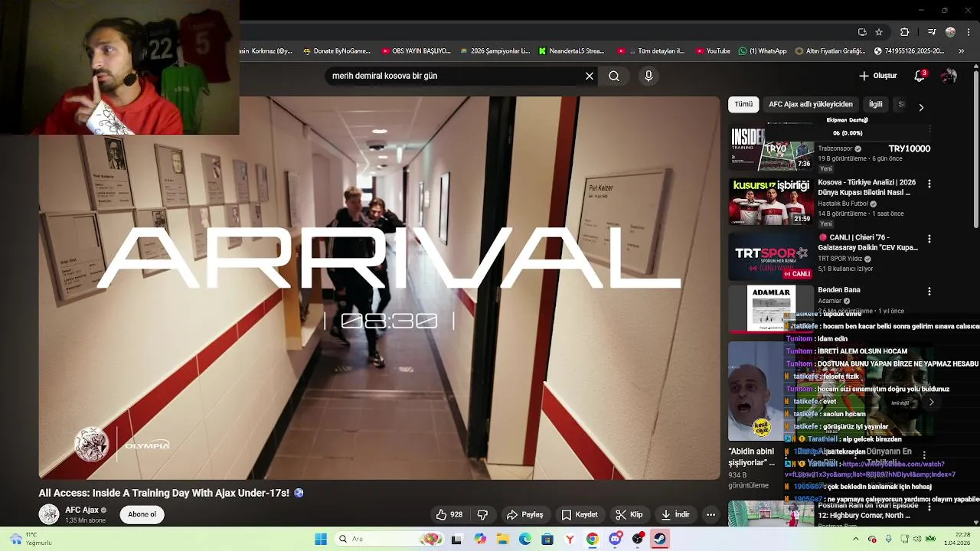Viewport: 980px width, 551px height.
Task: Show hidden system tray icons
Action: (x=856, y=539)
